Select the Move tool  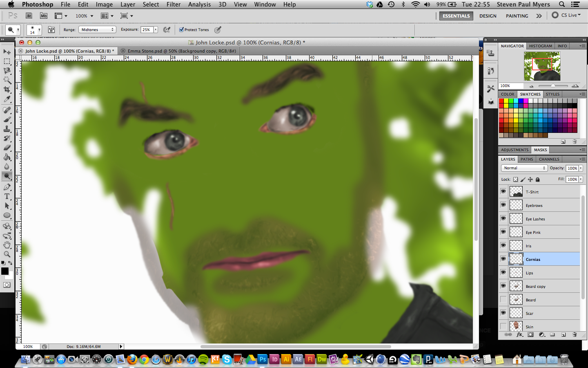click(x=7, y=52)
